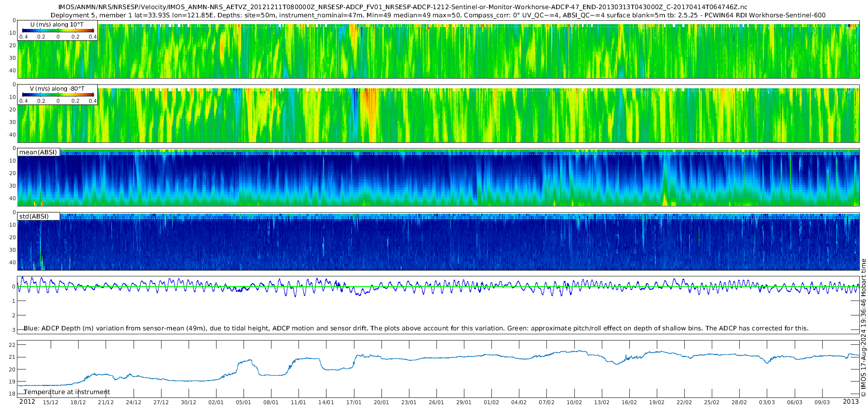This screenshot has width=868, height=410.
Task: Click the 0.4 label on U colorbar
Action: coord(93,37)
